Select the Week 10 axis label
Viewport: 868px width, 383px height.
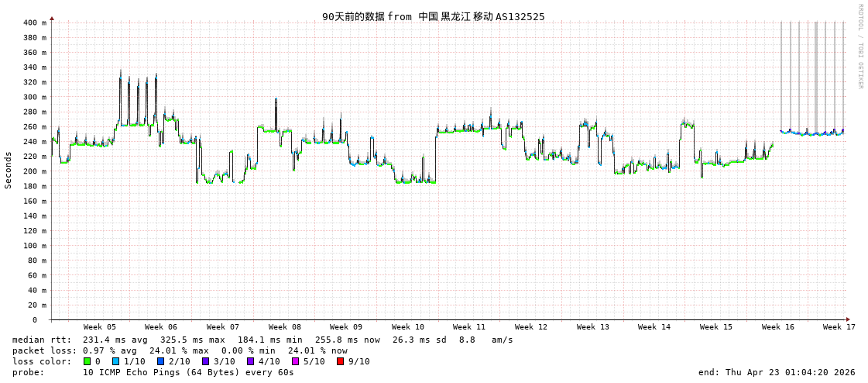tap(407, 327)
